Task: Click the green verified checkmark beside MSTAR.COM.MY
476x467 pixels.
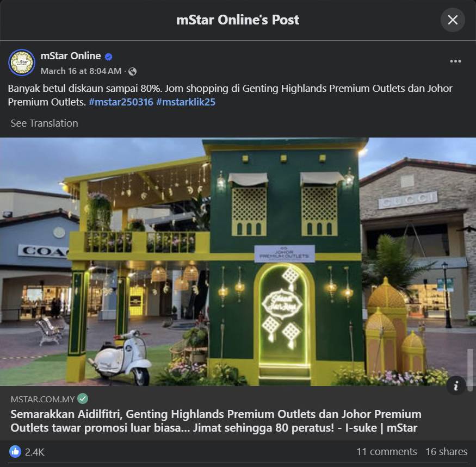Action: click(83, 398)
